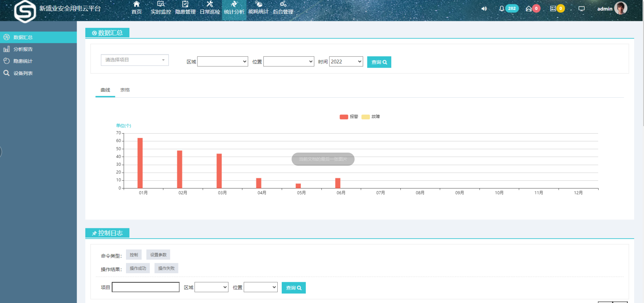Open 后台管理 backend management gears icon
Image resolution: width=644 pixels, height=303 pixels.
pos(283,4)
